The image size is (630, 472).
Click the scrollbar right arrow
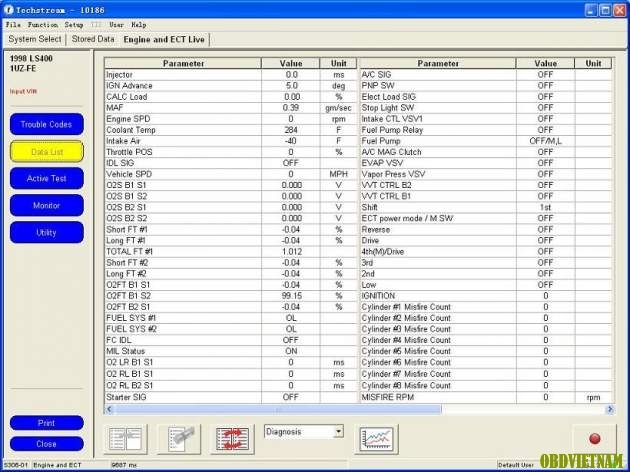pyautogui.click(x=610, y=409)
